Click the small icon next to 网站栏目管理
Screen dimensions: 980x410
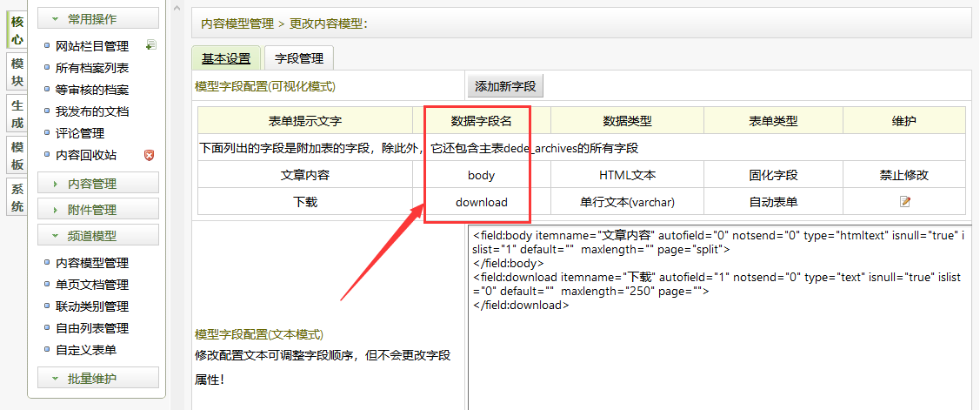[150, 45]
